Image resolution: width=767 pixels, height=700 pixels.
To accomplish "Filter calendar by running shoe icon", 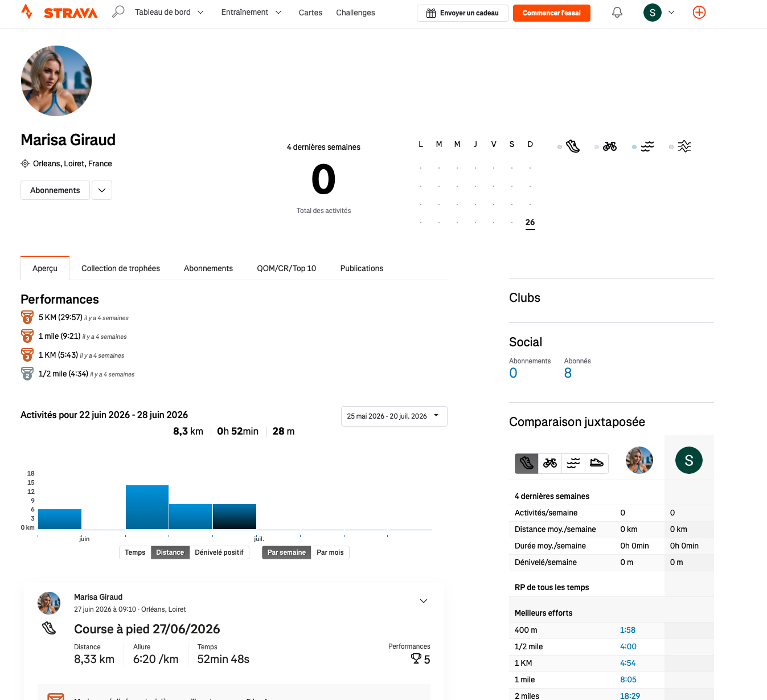I will 573,146.
